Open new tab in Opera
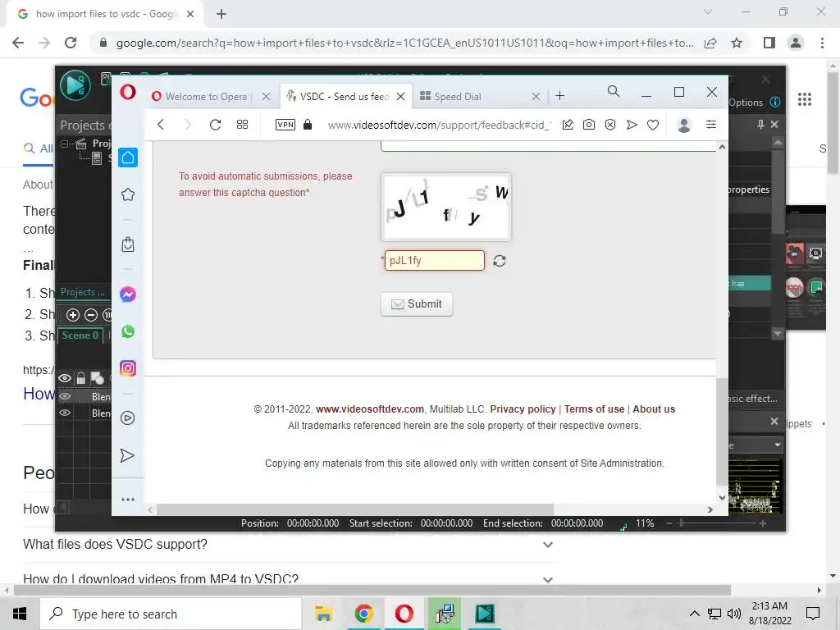Screen dimensions: 840x630 559,96
